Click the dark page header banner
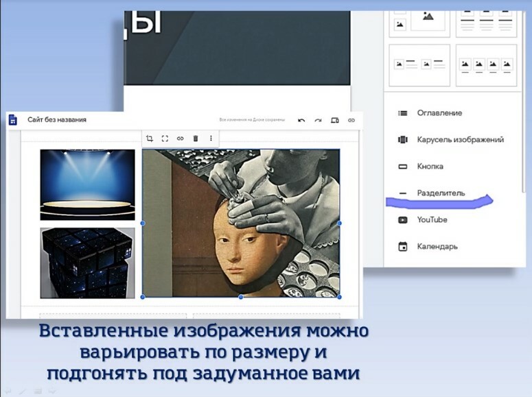Image resolution: width=532 pixels, height=397 pixels. (237, 48)
